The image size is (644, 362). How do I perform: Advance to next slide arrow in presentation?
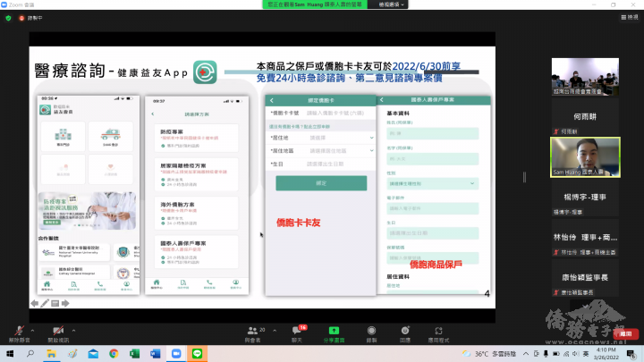point(65,303)
